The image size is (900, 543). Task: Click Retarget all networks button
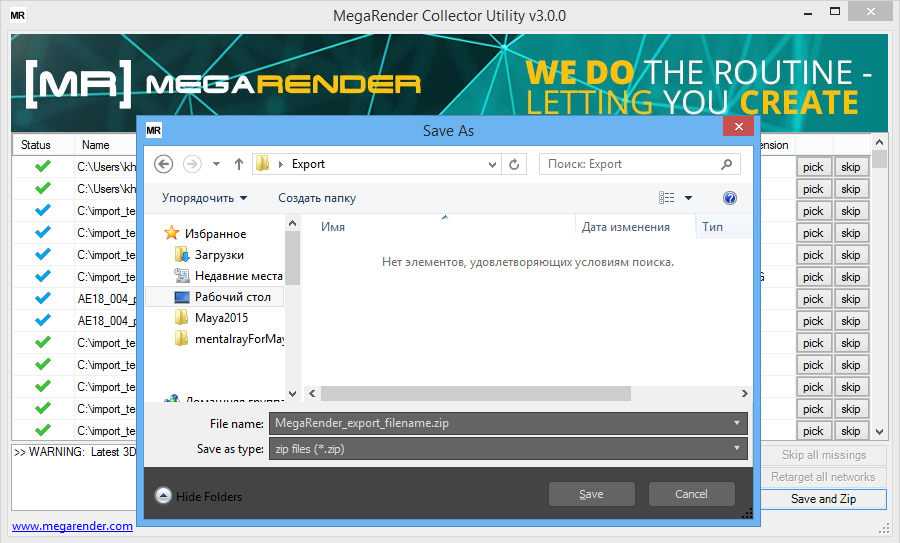point(824,477)
